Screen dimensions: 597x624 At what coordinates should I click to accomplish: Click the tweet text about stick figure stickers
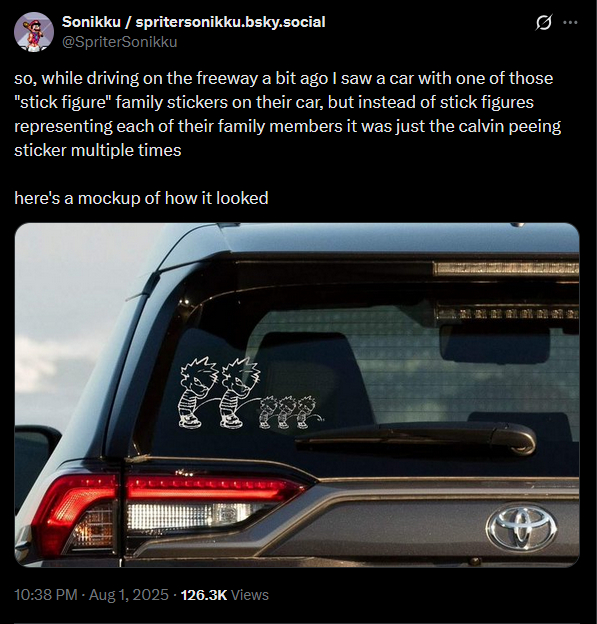(287, 114)
